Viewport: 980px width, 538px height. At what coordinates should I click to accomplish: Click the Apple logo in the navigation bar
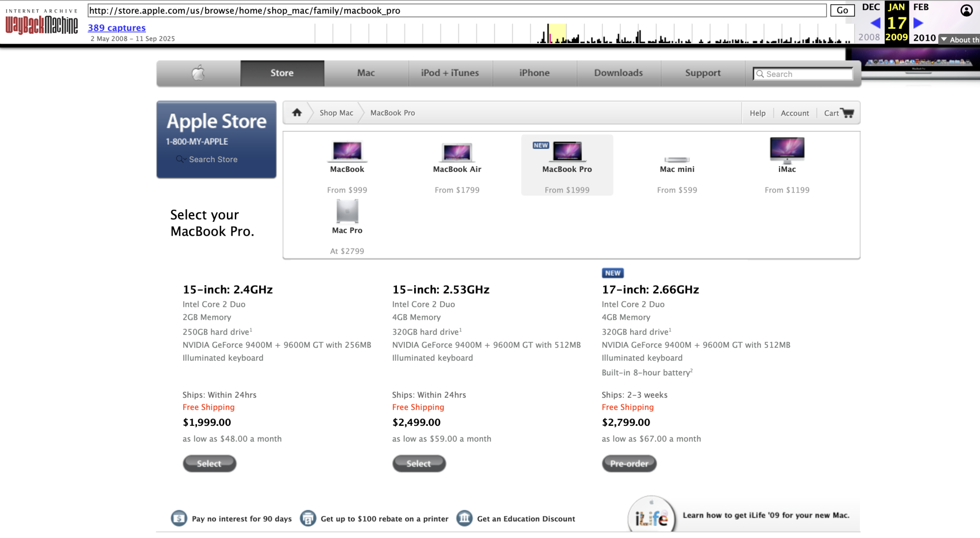197,73
